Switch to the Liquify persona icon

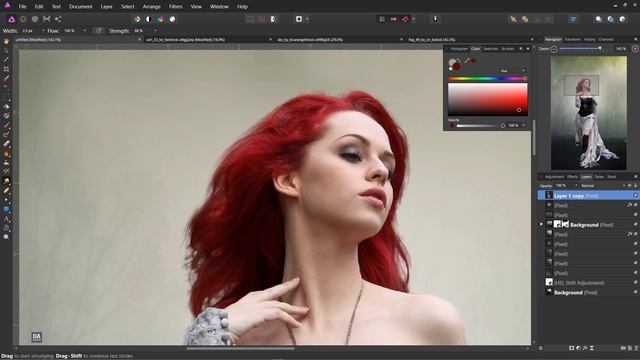23,19
